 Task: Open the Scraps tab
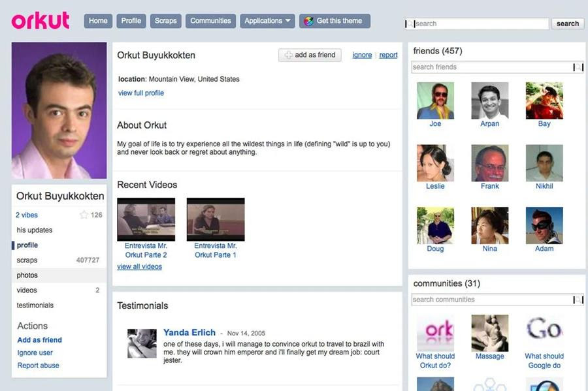165,20
